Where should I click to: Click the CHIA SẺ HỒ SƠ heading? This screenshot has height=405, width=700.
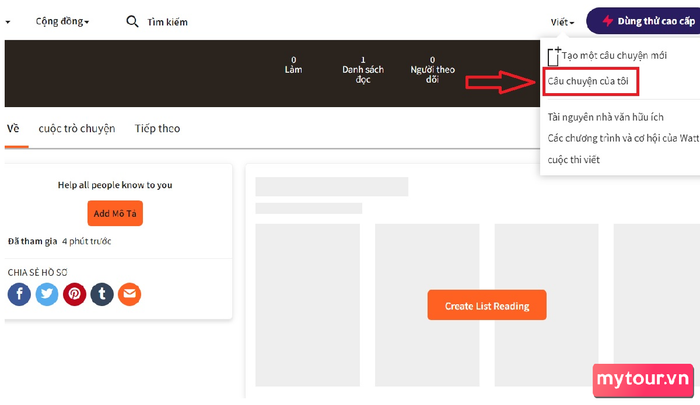(x=38, y=272)
